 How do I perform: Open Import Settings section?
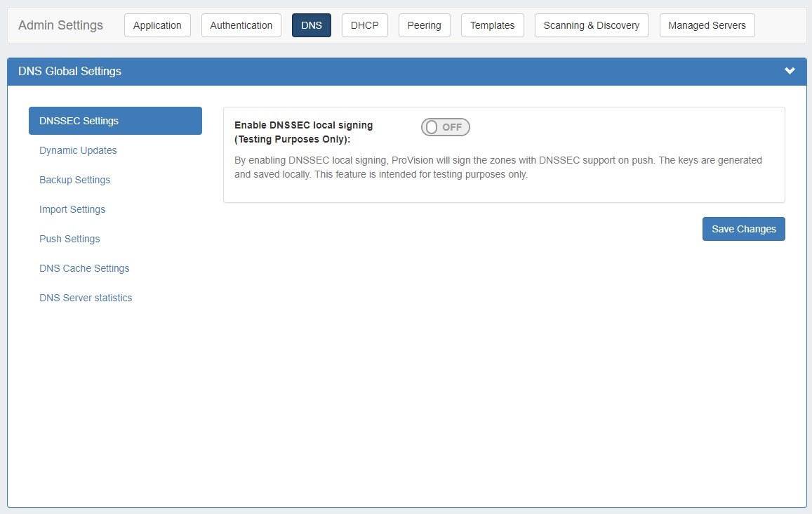pyautogui.click(x=72, y=209)
